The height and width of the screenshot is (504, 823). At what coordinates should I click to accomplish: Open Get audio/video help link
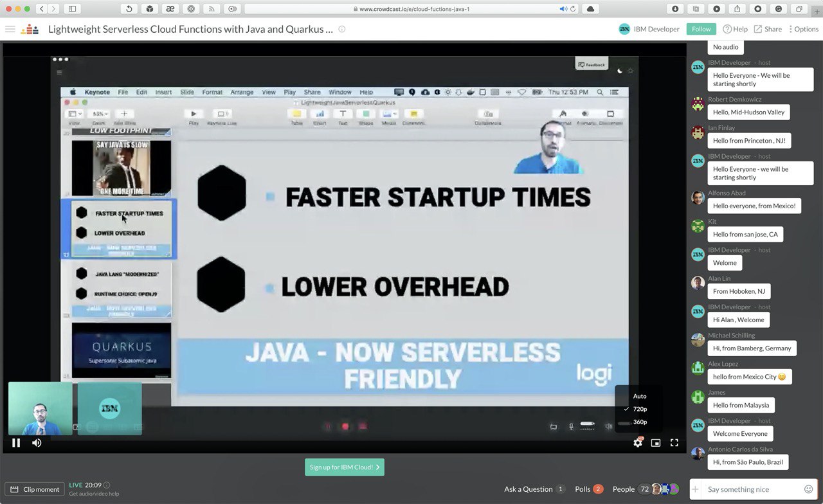94,494
